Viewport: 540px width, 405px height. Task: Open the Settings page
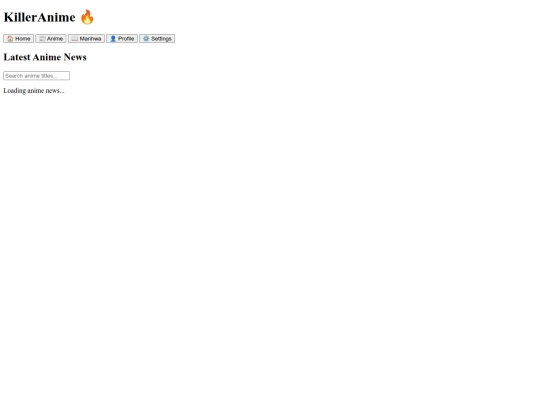(x=157, y=39)
